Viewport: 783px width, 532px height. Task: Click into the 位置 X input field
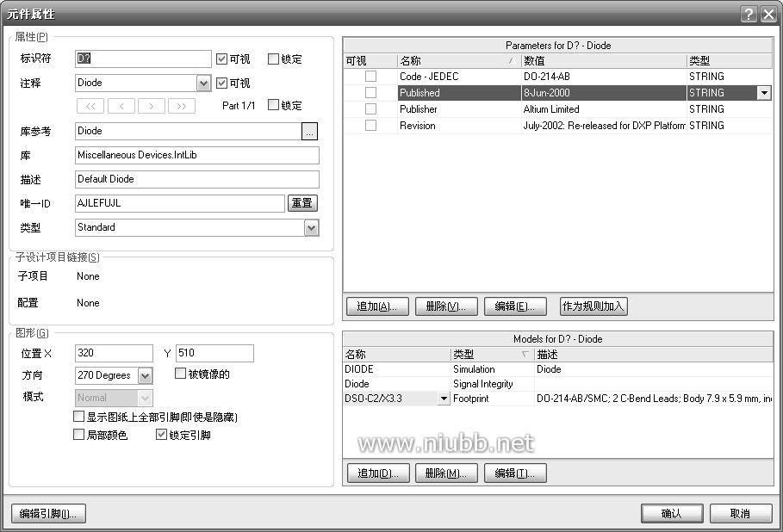coord(115,353)
